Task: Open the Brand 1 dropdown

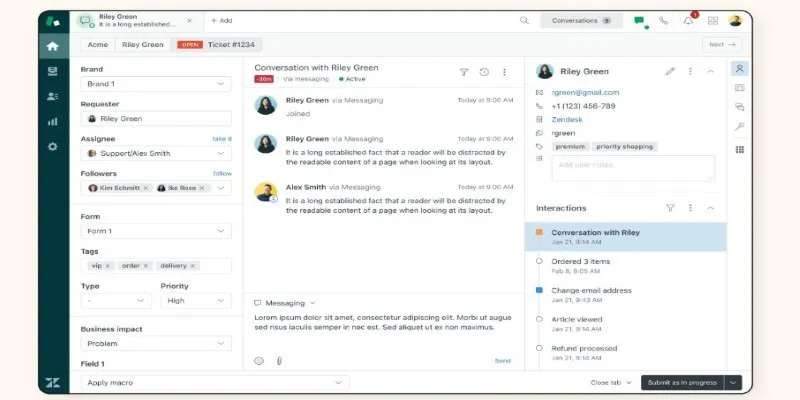Action: [x=156, y=84]
